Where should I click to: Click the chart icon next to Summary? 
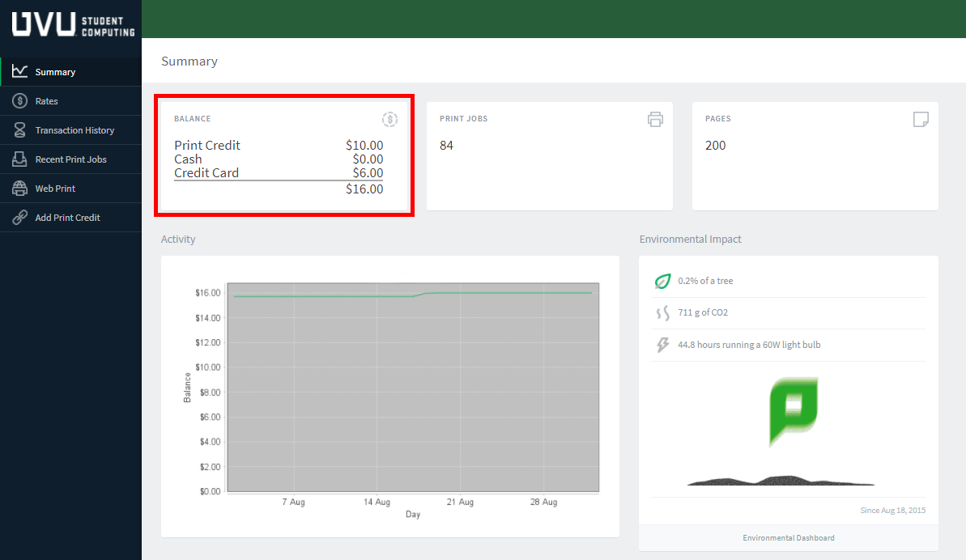click(x=20, y=70)
